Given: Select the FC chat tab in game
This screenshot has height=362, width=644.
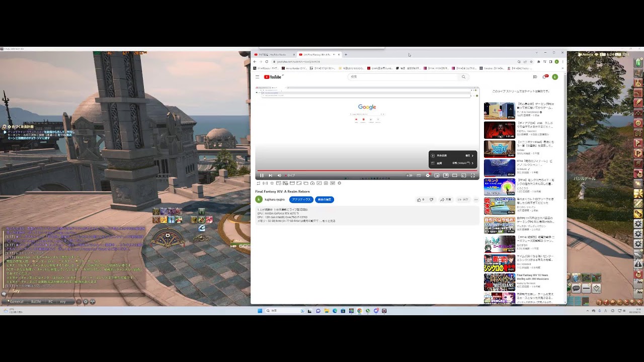Looking at the screenshot, I should (50, 302).
